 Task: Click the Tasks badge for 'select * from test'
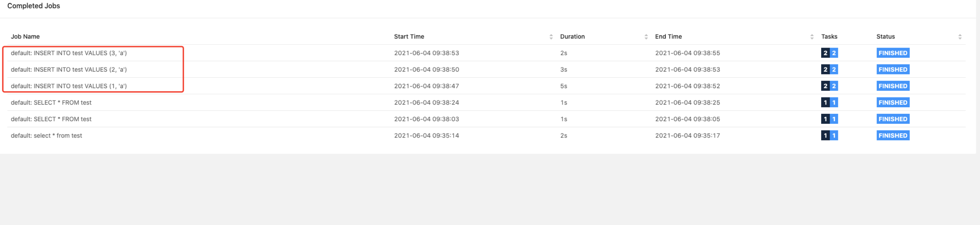pos(830,135)
